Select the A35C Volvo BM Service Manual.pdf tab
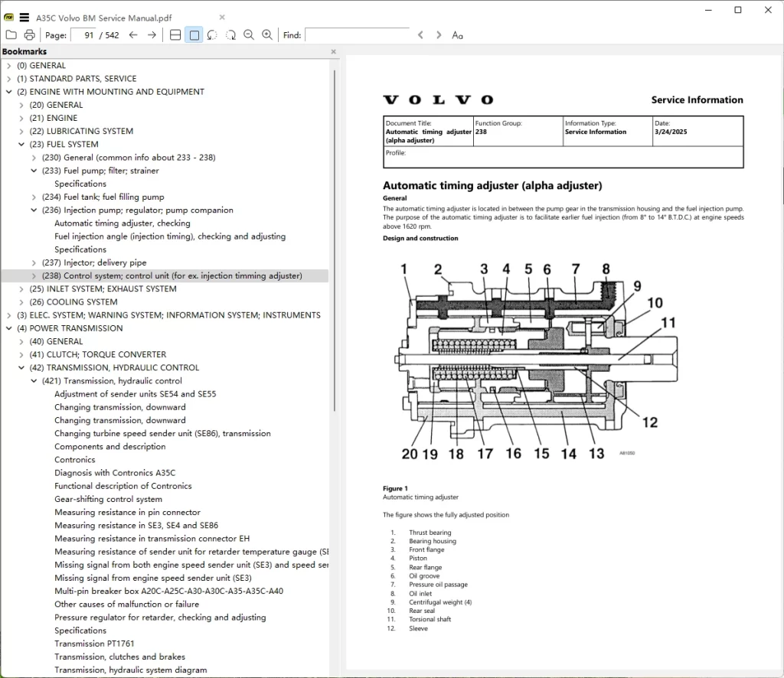784x678 pixels. (103, 18)
